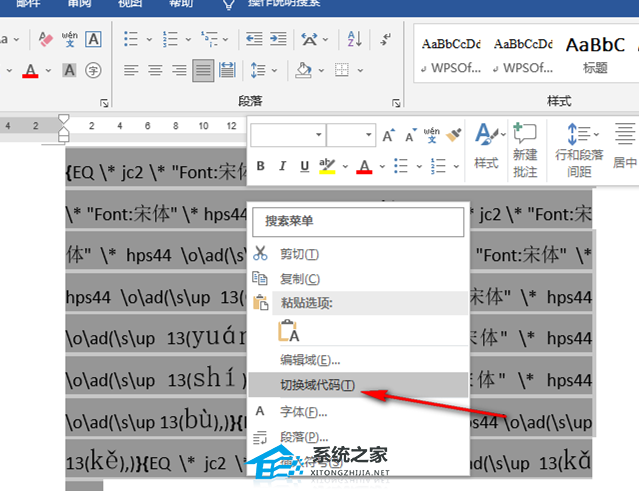Toggle bold in mini toolbar
This screenshot has width=639, height=491.
pyautogui.click(x=260, y=166)
